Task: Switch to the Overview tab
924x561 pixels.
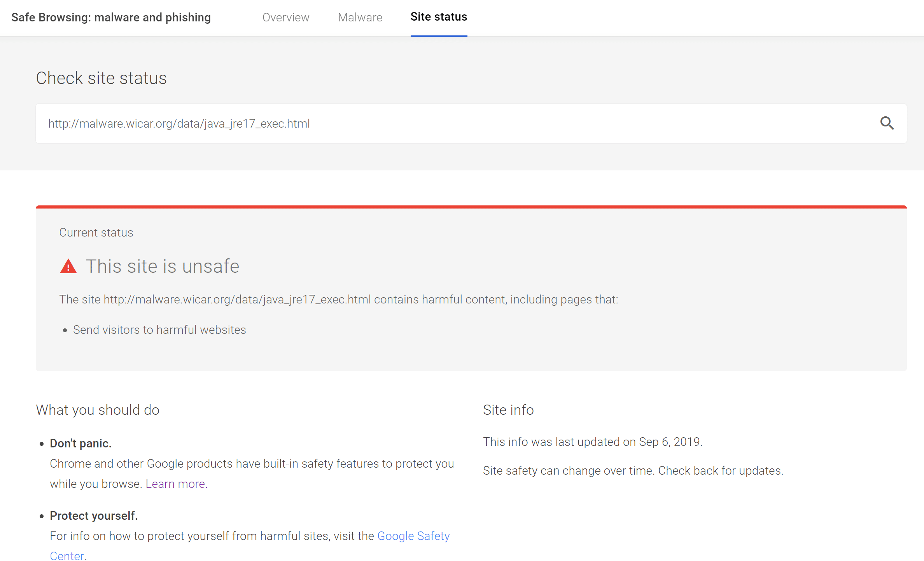Action: (286, 18)
